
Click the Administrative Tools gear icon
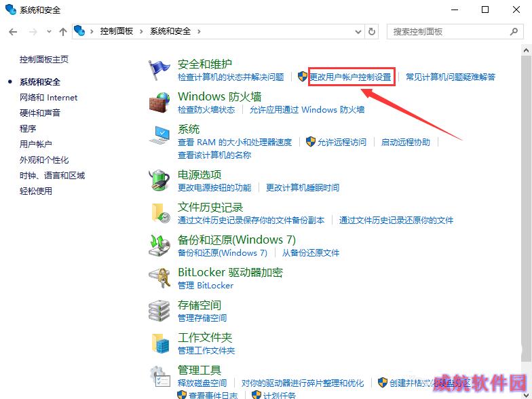pos(160,376)
